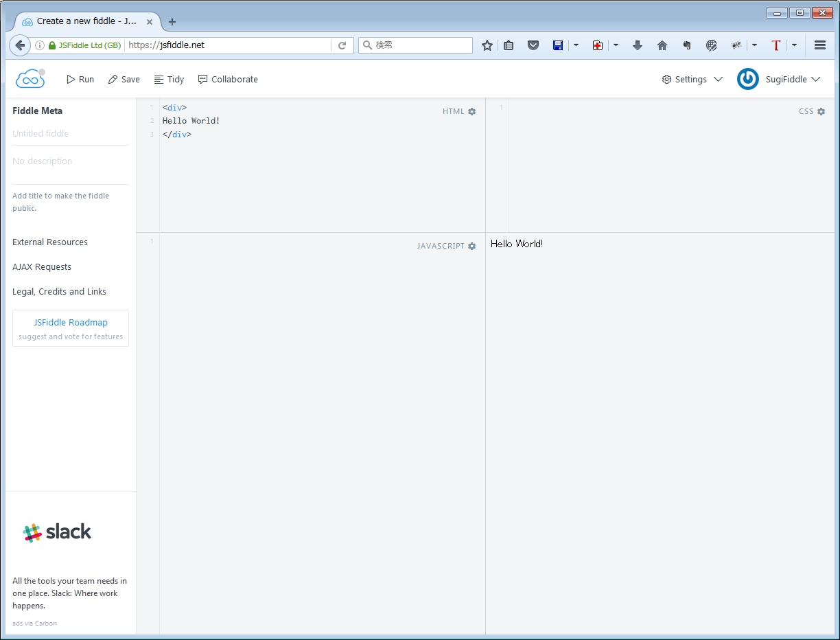Bookmark this page with the star icon
This screenshot has height=640, width=840.
487,45
